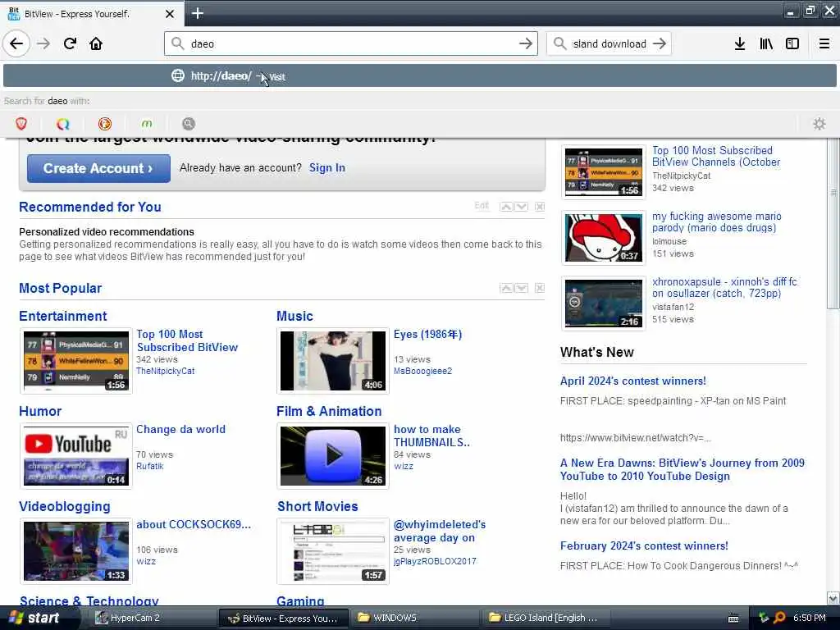
Task: Reload the BitView page
Action: tap(71, 43)
